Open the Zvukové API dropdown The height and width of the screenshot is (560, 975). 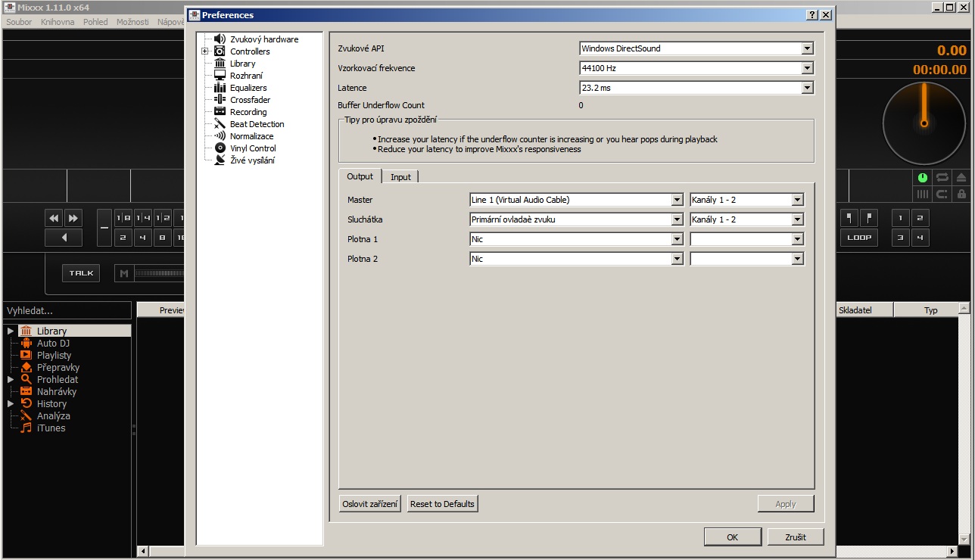tap(696, 48)
